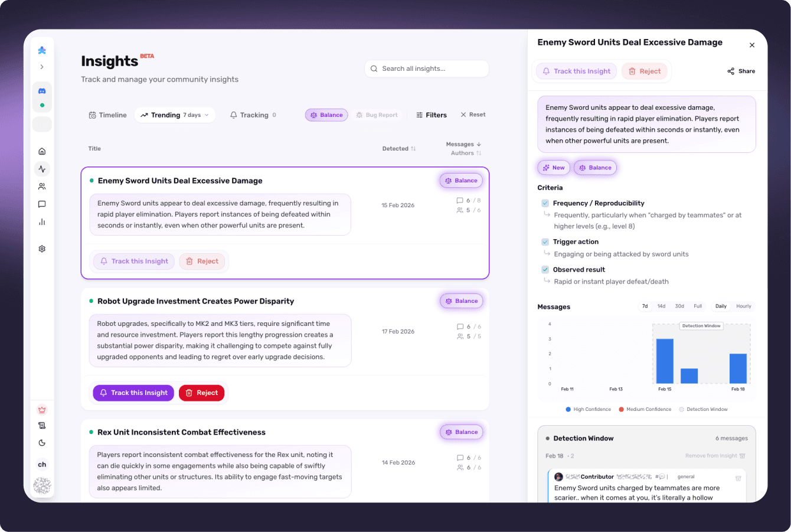
Task: Select the activity pulse icon in sidebar
Action: 42,169
